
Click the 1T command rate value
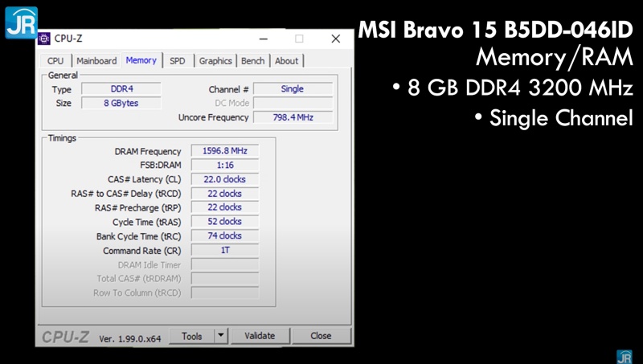pyautogui.click(x=225, y=250)
